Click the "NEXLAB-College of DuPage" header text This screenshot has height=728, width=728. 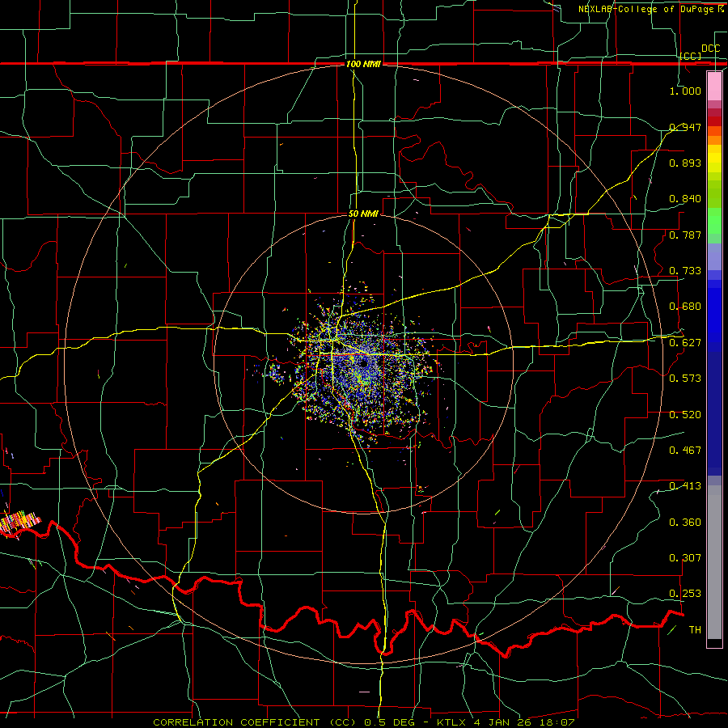647,9
